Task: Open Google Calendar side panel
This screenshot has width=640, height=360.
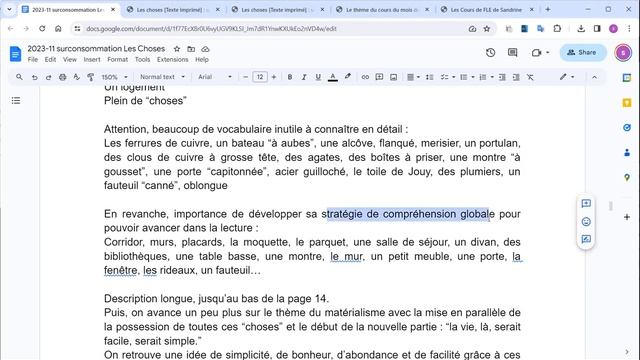Action: 627,78
